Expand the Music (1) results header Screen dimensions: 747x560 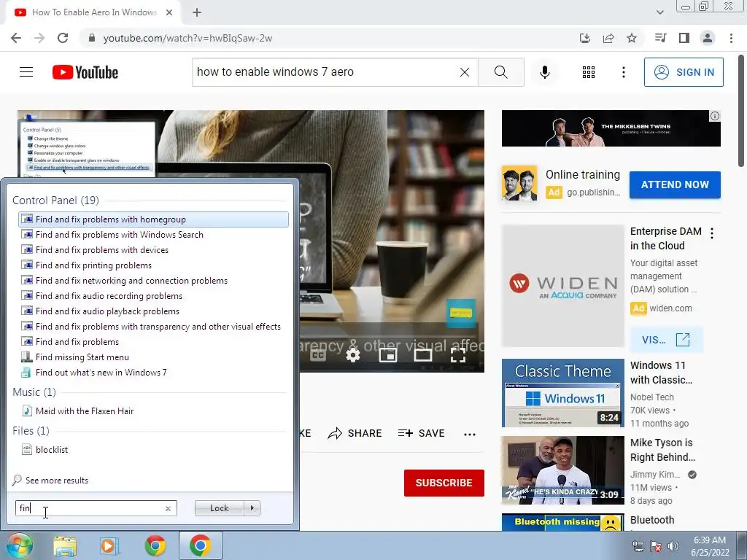point(34,392)
